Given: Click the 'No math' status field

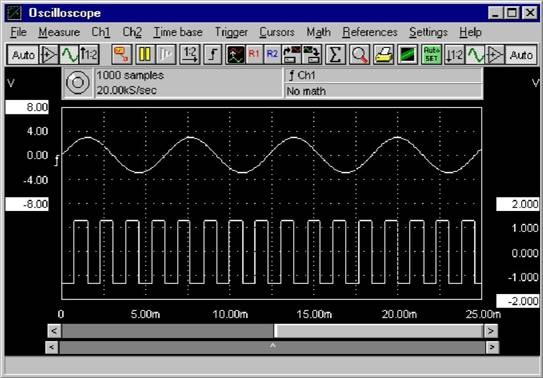Looking at the screenshot, I should tap(384, 91).
